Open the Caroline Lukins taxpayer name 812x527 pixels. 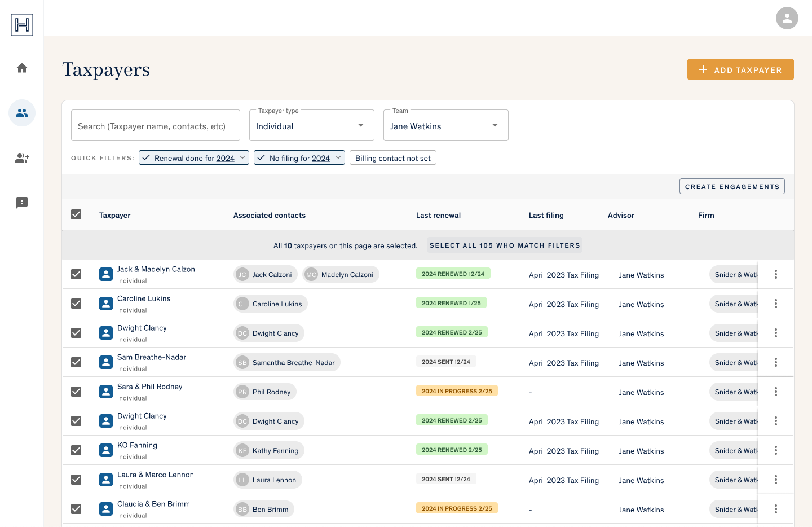(144, 298)
